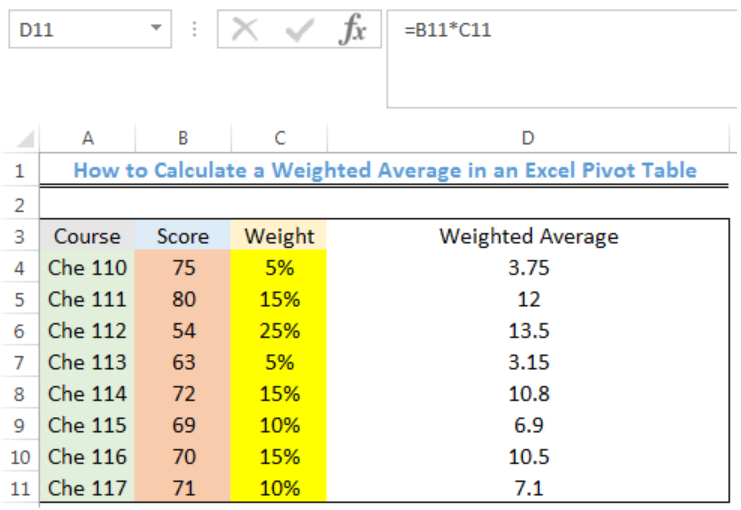Viewport: 741px width, 510px height.
Task: Select row 1 header
Action: pyautogui.click(x=19, y=170)
